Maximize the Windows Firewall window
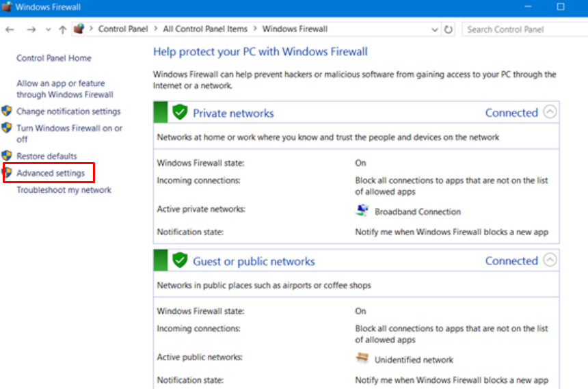Image resolution: width=588 pixels, height=389 pixels. pyautogui.click(x=560, y=7)
